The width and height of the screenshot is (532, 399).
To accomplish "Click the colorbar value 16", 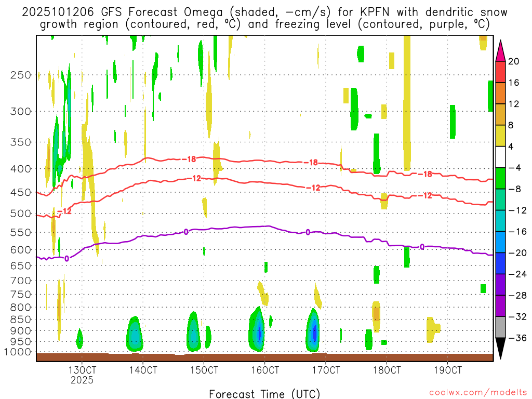I will [x=514, y=83].
